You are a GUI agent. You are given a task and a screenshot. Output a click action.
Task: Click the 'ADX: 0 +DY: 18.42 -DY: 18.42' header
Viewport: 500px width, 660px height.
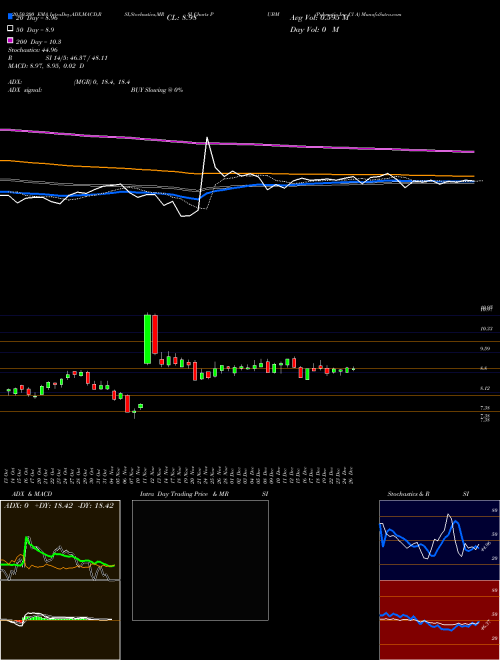pos(59,506)
